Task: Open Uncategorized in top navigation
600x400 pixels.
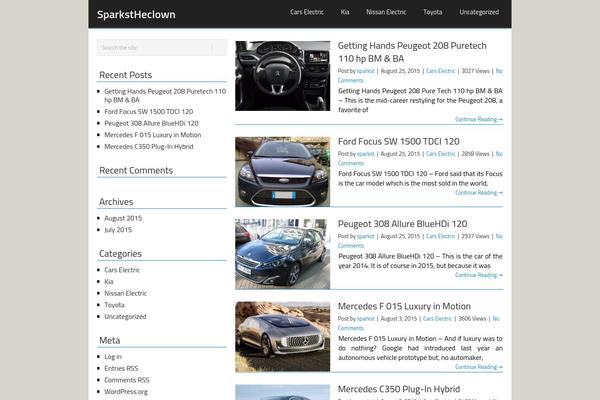Action: point(479,12)
